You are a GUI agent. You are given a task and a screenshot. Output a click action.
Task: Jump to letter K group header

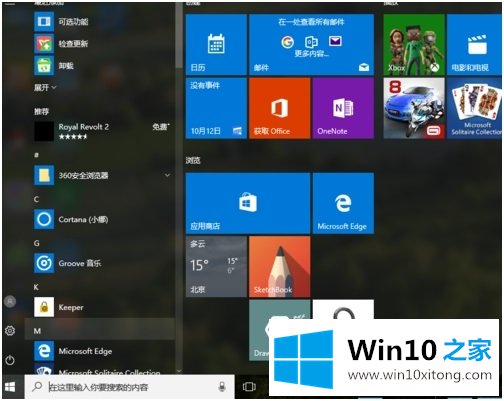point(36,287)
